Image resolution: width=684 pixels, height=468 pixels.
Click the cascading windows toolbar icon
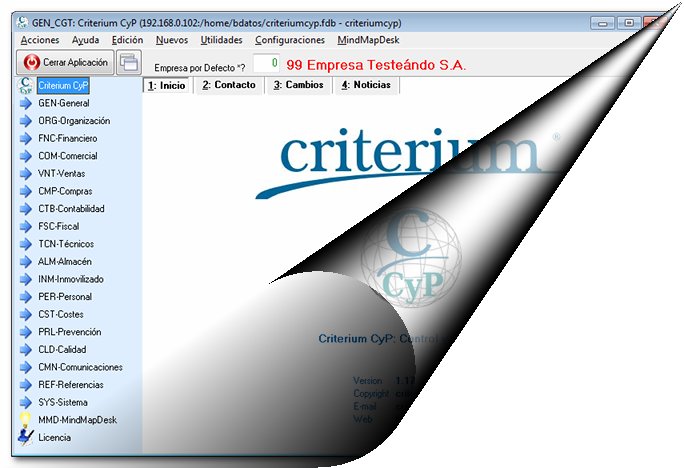coord(129,62)
